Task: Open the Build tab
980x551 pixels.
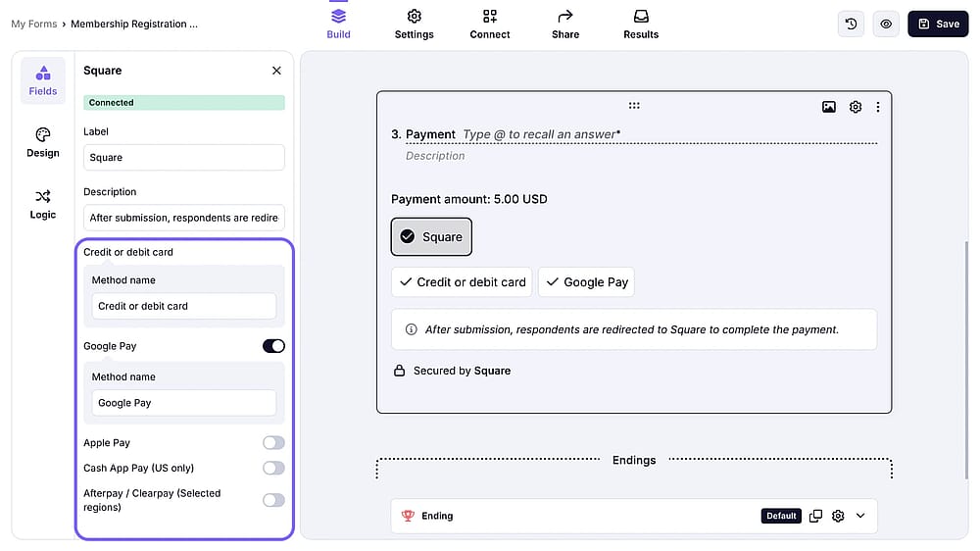Action: coord(338,25)
